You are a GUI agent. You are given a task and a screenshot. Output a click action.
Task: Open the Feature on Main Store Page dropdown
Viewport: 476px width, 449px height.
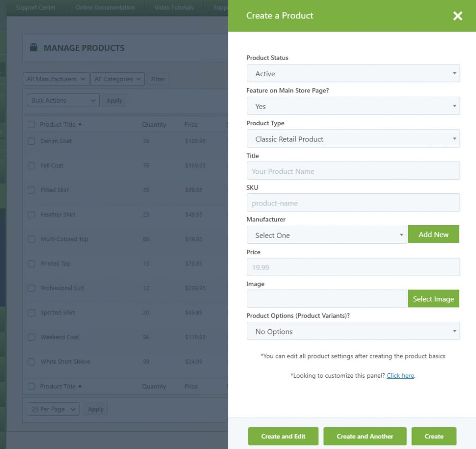pyautogui.click(x=353, y=106)
